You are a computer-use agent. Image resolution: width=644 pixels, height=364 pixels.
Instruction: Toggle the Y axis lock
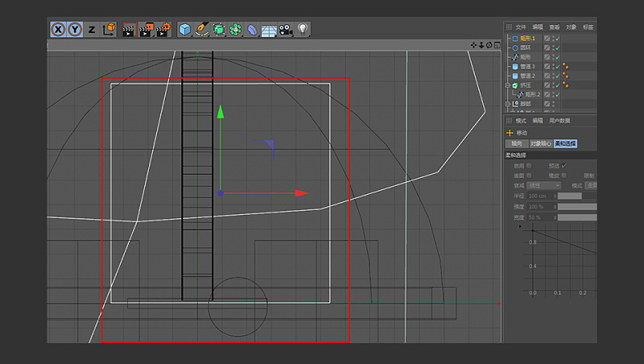coord(74,30)
